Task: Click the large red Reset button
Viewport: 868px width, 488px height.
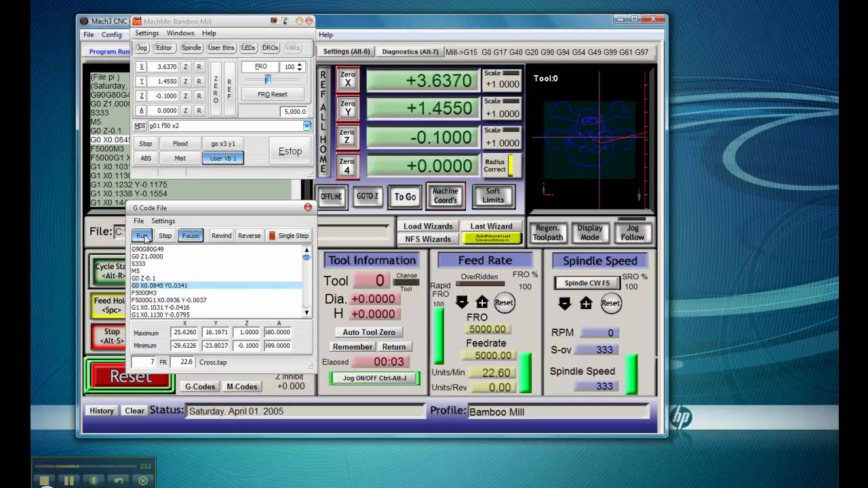Action: 130,377
